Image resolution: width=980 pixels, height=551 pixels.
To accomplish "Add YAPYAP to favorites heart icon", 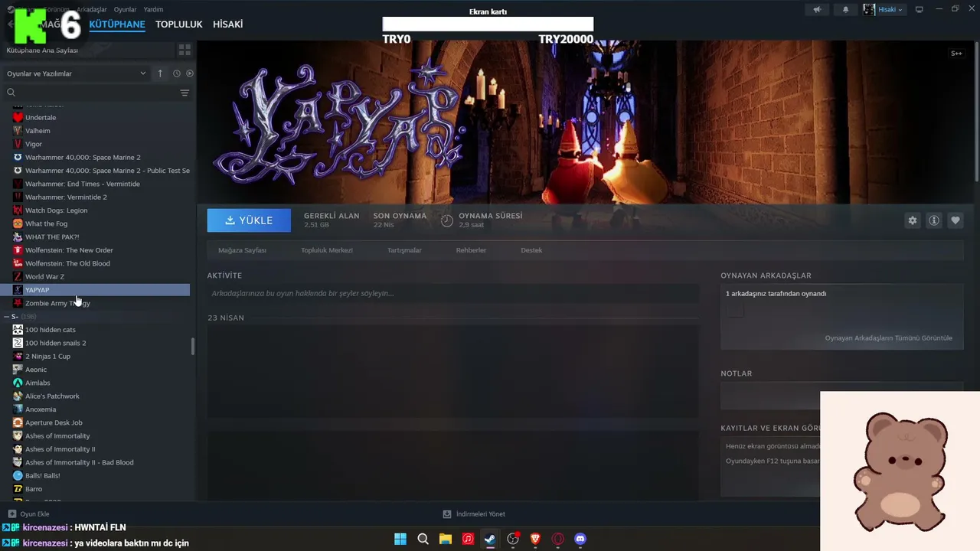I will [955, 220].
